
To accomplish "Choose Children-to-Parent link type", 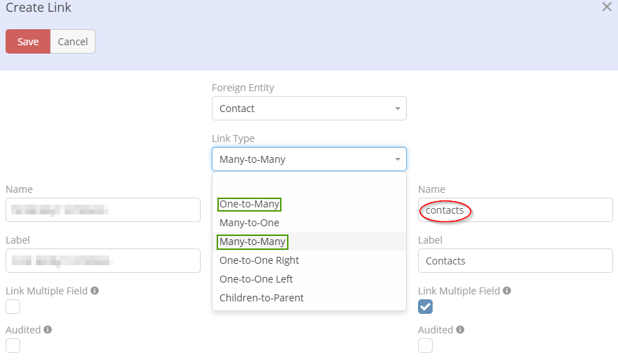I will (x=261, y=298).
